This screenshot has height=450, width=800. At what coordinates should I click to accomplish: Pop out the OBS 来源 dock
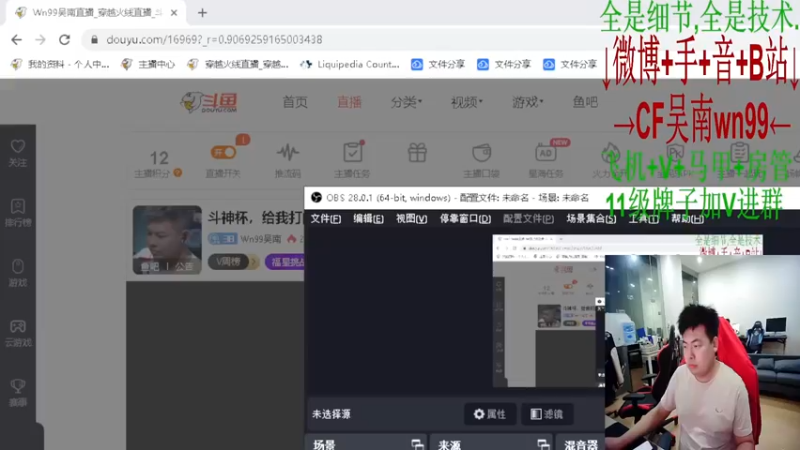(543, 444)
